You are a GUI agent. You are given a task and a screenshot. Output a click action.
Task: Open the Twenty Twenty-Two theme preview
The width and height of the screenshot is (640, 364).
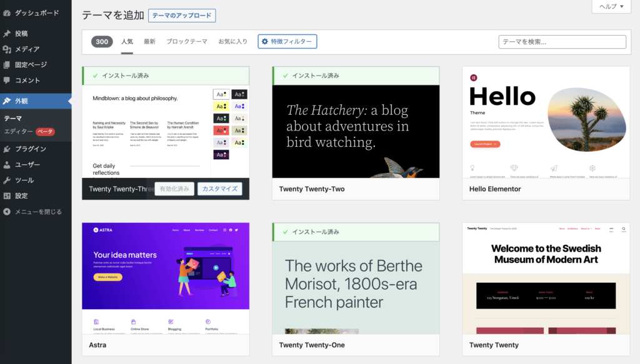pyautogui.click(x=356, y=131)
